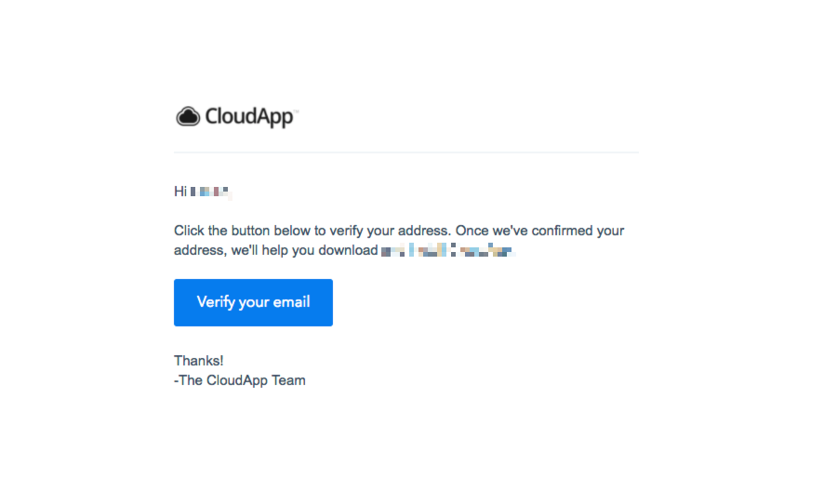Click the blurred recipient name after "Hi"
This screenshot has height=504, width=837.
click(x=210, y=192)
